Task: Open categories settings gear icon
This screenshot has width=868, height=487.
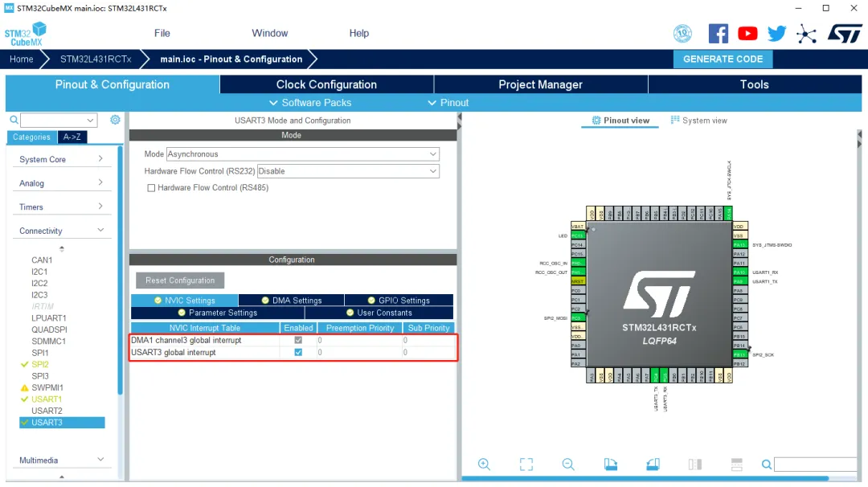Action: click(115, 120)
